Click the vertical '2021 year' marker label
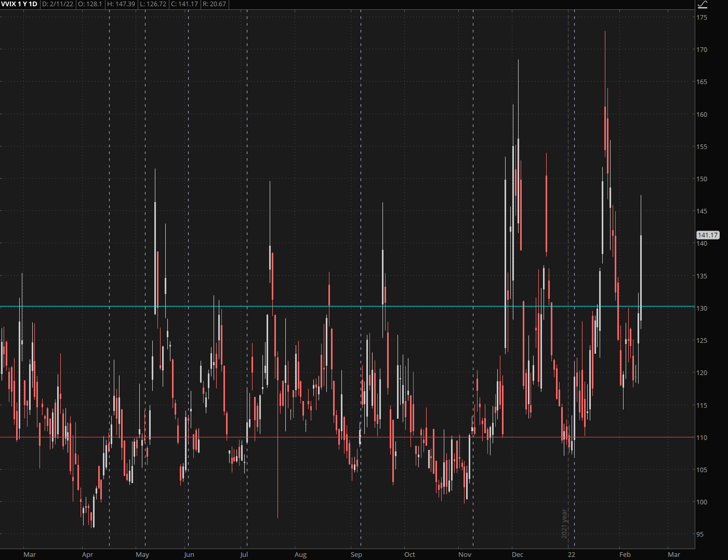This screenshot has width=728, height=560. [564, 524]
